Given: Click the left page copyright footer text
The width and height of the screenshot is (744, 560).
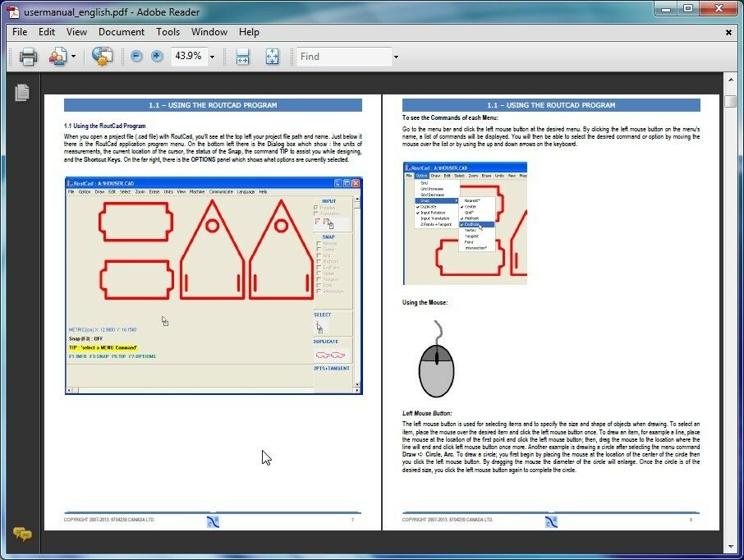Looking at the screenshot, I should tap(109, 520).
